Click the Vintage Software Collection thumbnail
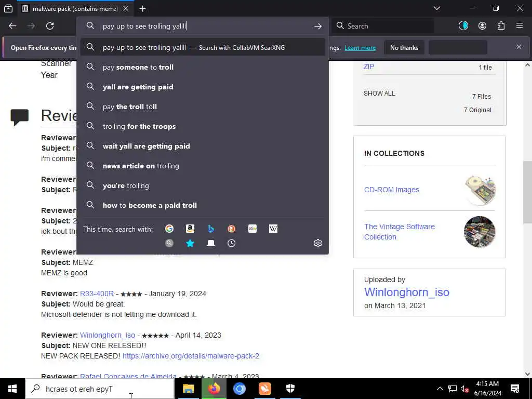 480,232
